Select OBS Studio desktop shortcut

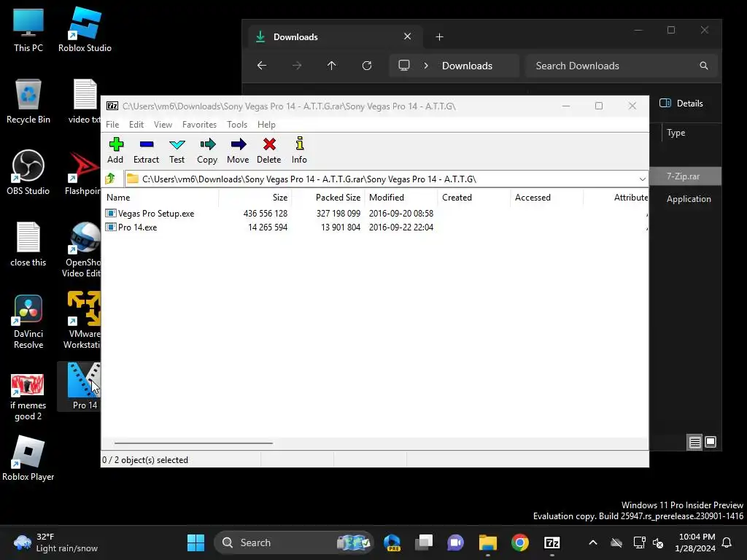pos(28,172)
